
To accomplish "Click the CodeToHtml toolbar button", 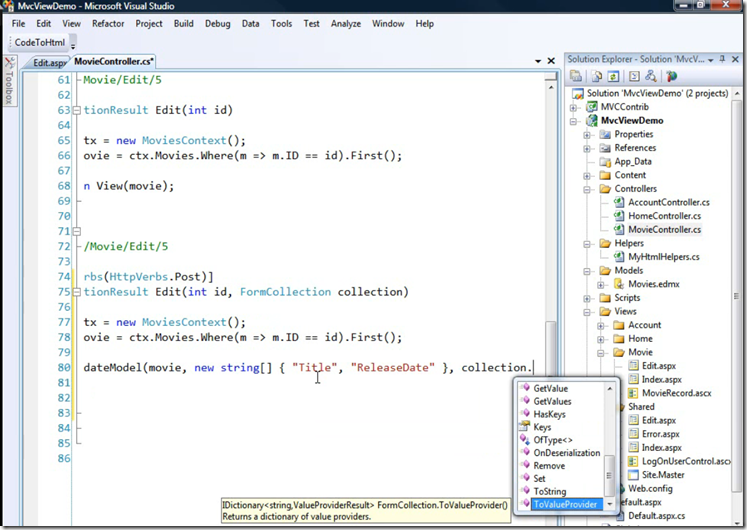I will coord(40,43).
